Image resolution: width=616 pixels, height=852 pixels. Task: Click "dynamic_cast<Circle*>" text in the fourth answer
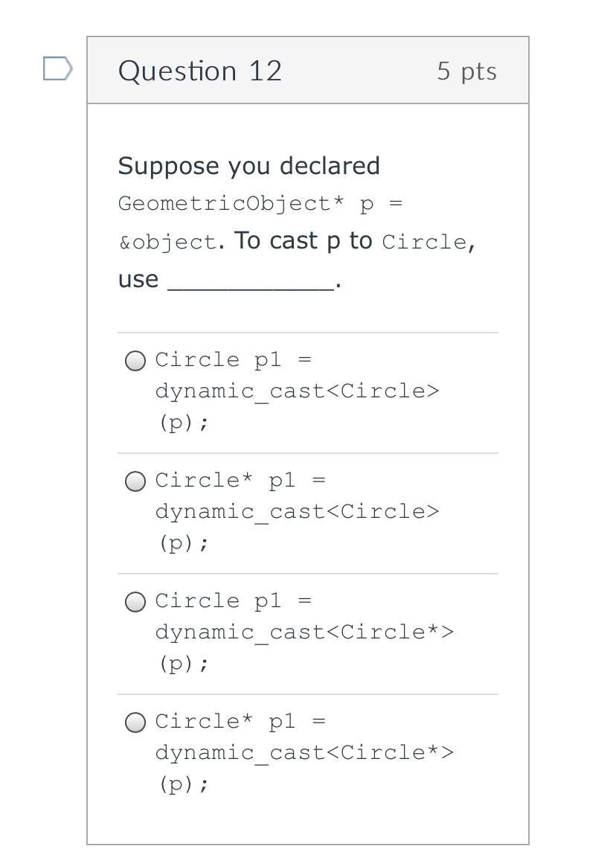click(x=304, y=753)
